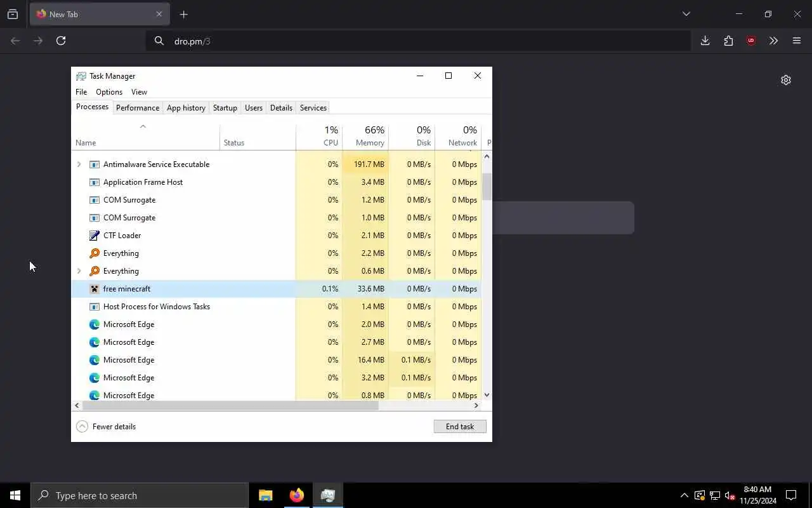Open the list all tabs dropdown
Screen dimensions: 812x508
pyautogui.click(x=686, y=14)
